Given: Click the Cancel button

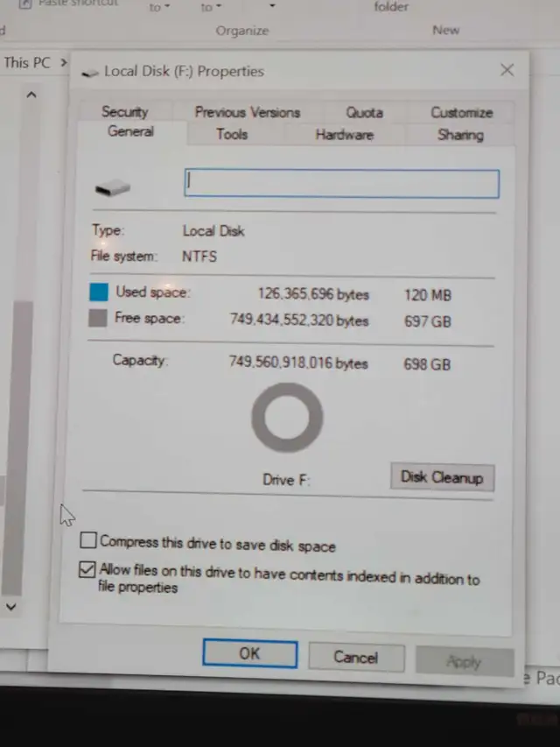Looking at the screenshot, I should (356, 658).
